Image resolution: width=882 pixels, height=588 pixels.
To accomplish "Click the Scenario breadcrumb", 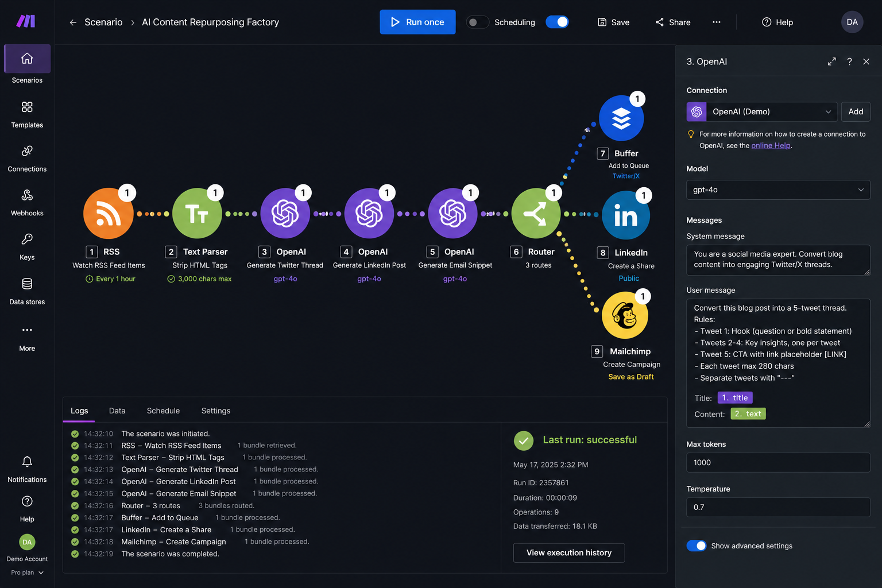I will [x=103, y=22].
